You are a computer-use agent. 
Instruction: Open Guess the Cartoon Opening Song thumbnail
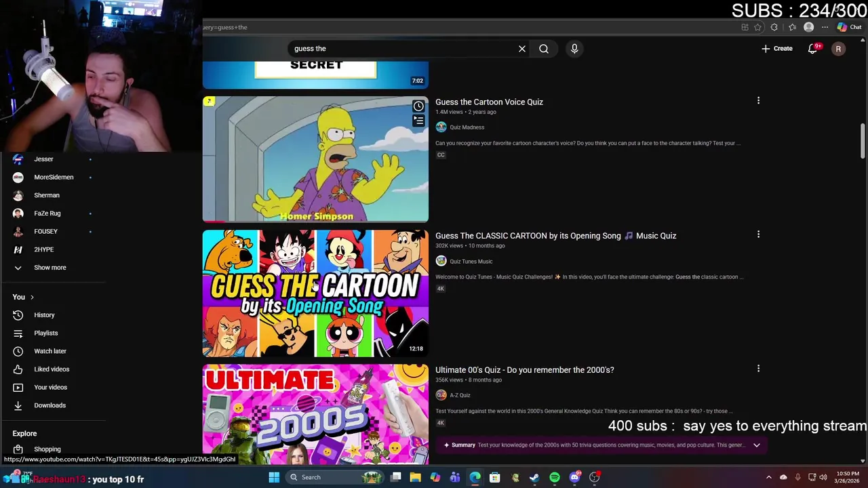(x=315, y=293)
